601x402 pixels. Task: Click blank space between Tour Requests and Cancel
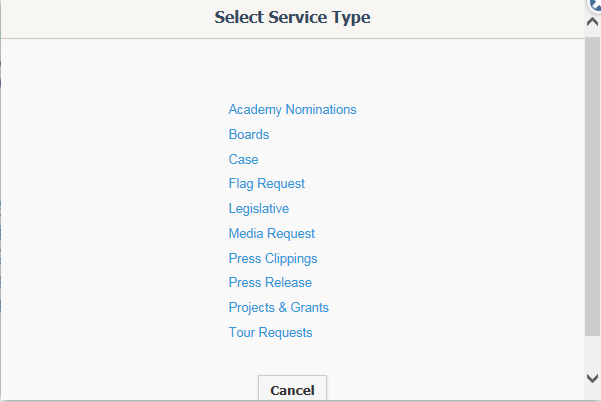[x=292, y=357]
